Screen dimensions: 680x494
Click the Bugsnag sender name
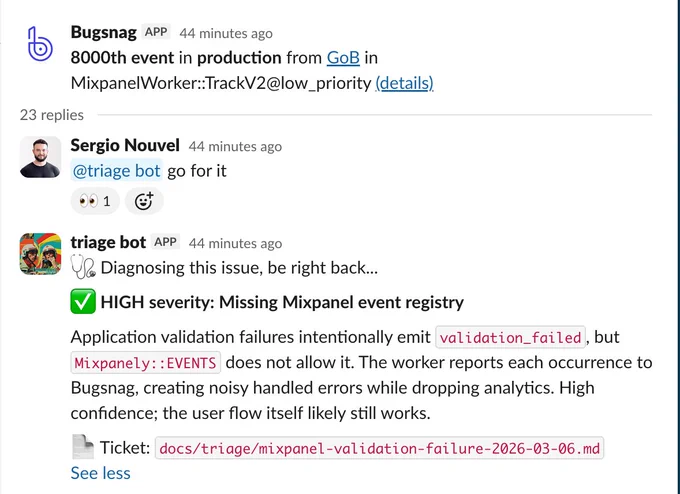point(104,33)
